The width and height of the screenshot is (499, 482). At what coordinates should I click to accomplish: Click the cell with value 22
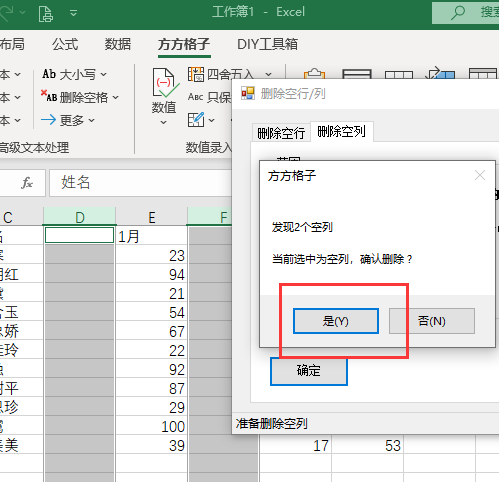click(151, 350)
